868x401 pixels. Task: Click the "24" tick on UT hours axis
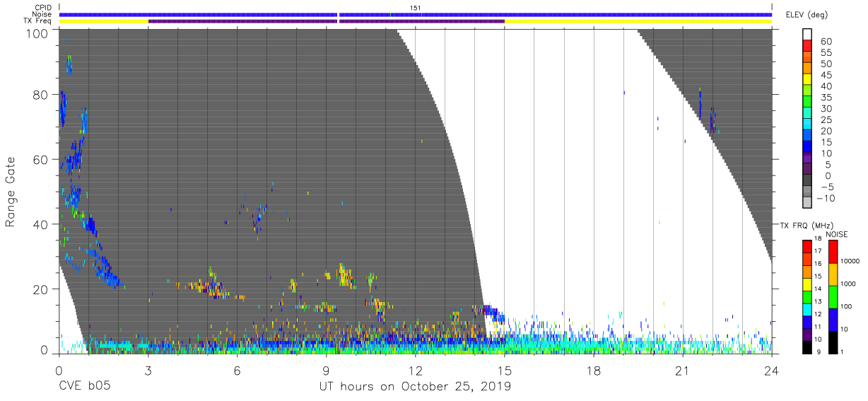tap(772, 370)
